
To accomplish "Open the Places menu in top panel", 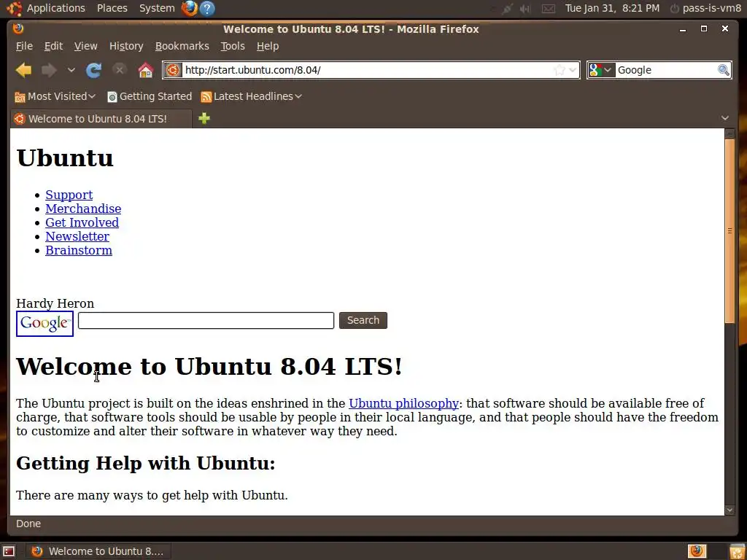I will pyautogui.click(x=112, y=8).
